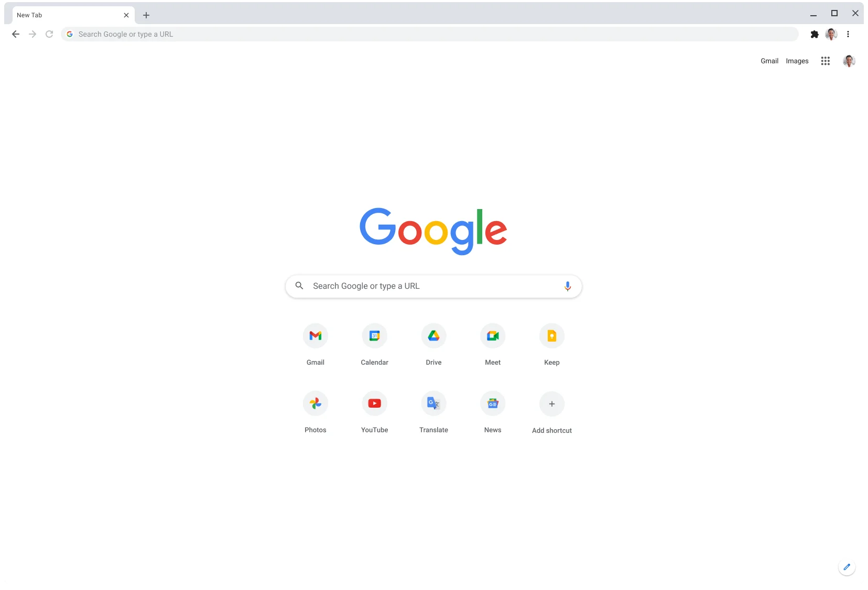Click the Gmail link at top right

769,61
